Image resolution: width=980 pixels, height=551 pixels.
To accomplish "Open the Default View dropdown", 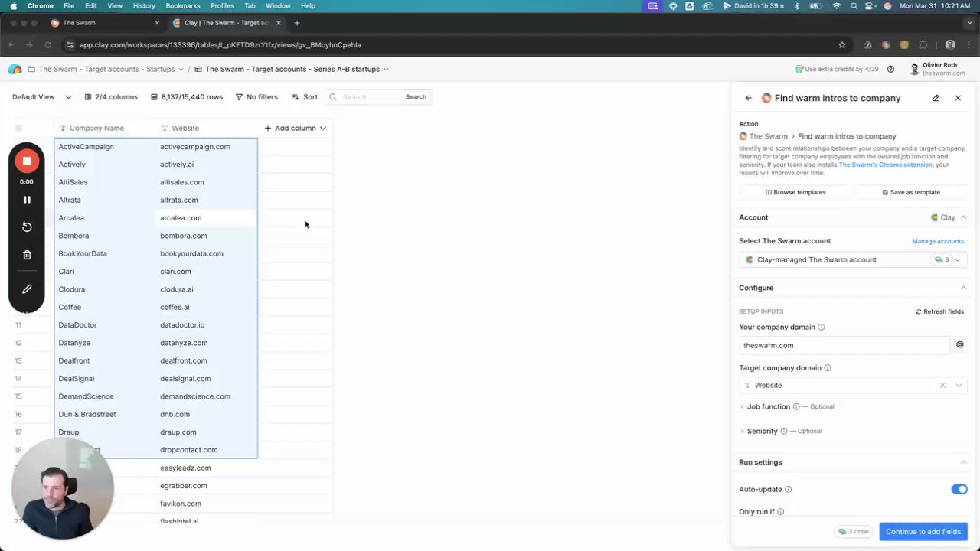I will coord(41,97).
